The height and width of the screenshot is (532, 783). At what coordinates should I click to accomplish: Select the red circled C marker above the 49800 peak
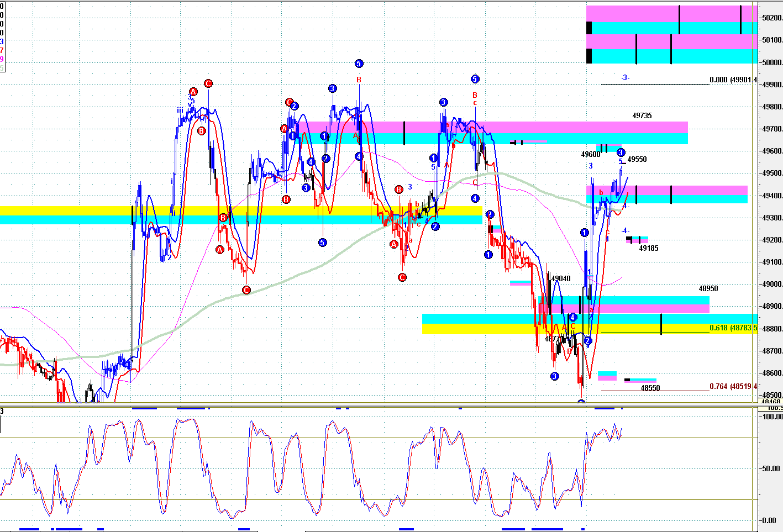(x=208, y=83)
